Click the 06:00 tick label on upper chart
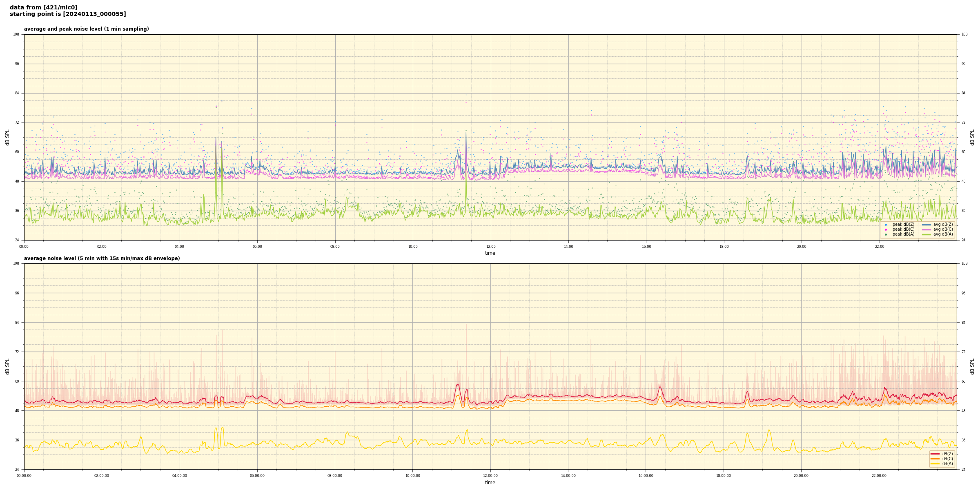The height and width of the screenshot is (490, 980). 257,247
